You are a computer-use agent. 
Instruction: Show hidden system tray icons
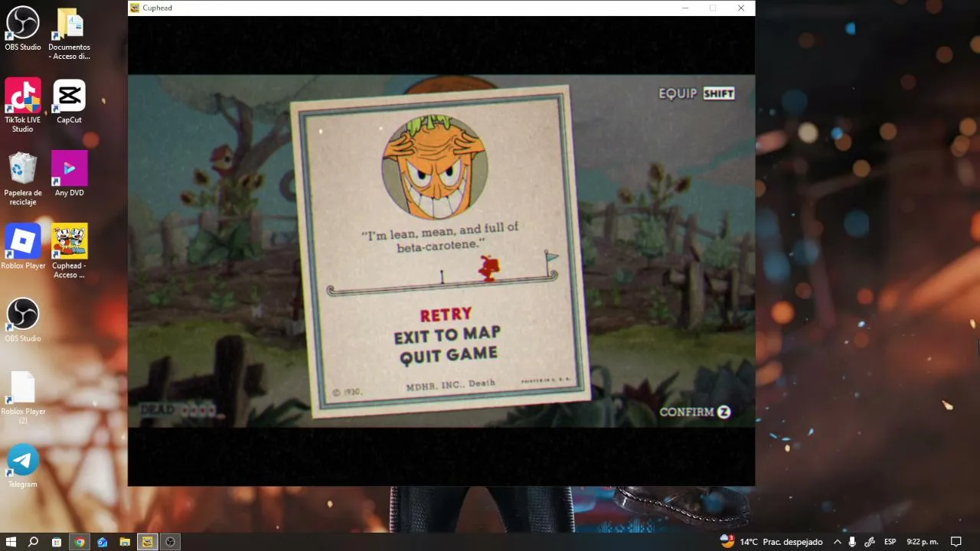[x=838, y=542]
